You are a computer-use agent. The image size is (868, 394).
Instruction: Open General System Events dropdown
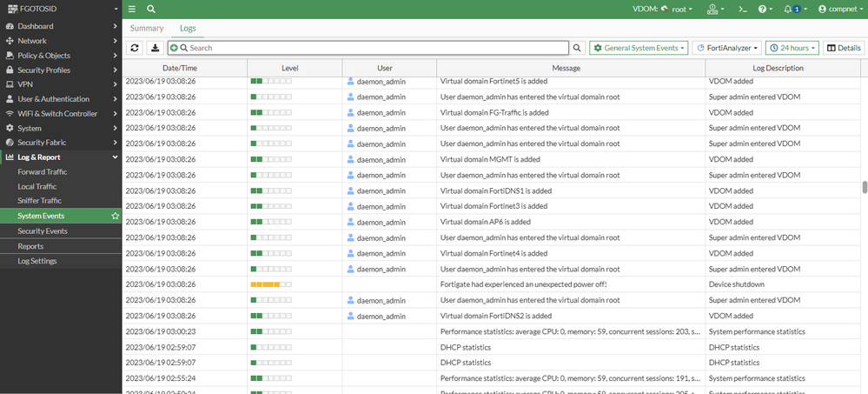tap(639, 48)
